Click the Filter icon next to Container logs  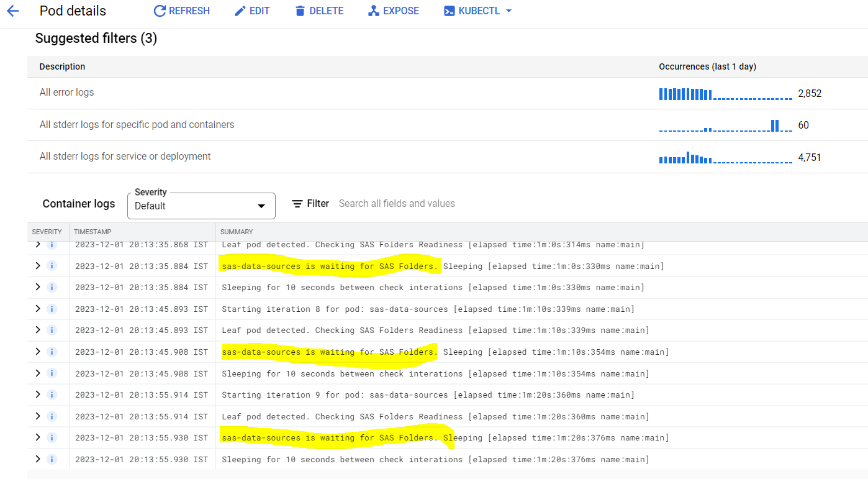pyautogui.click(x=297, y=203)
